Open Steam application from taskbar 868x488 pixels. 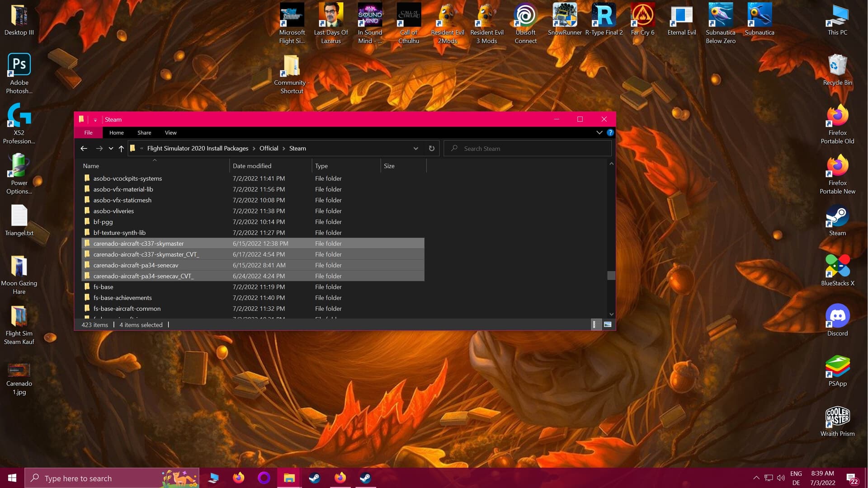314,477
